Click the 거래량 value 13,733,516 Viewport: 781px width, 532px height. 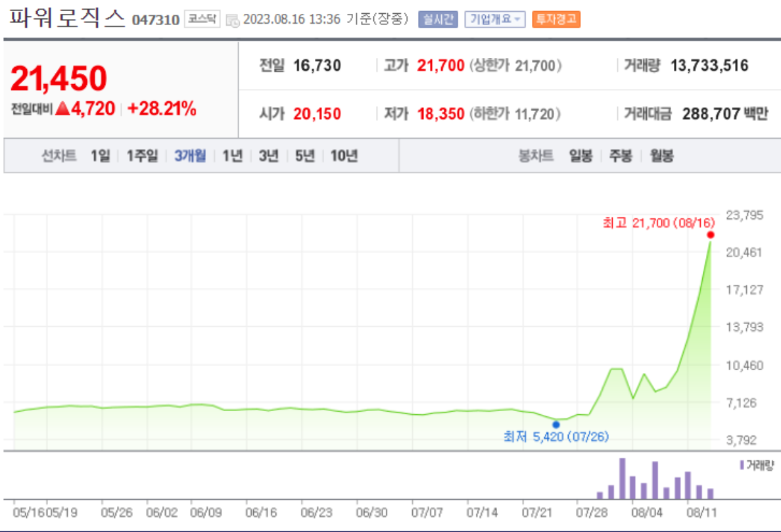[x=709, y=65]
